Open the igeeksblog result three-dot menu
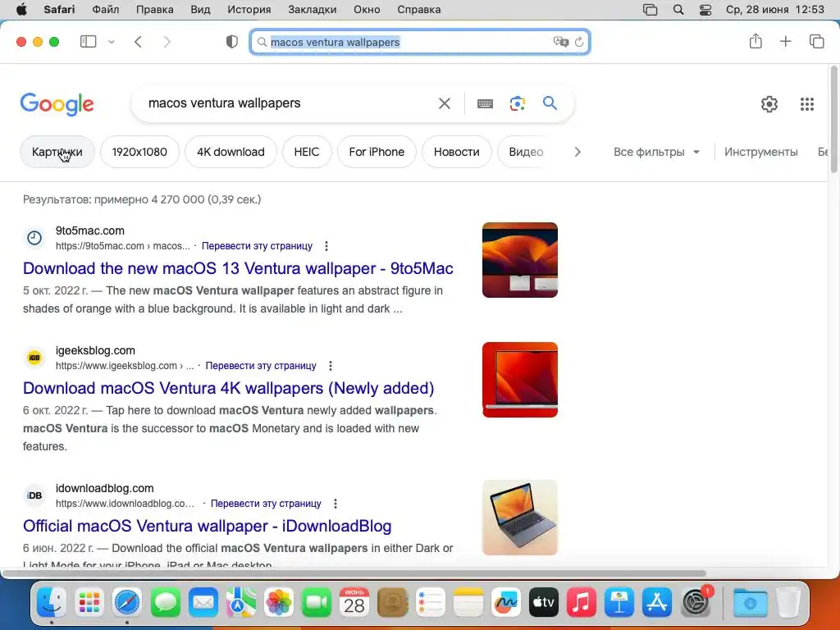 coord(331,365)
